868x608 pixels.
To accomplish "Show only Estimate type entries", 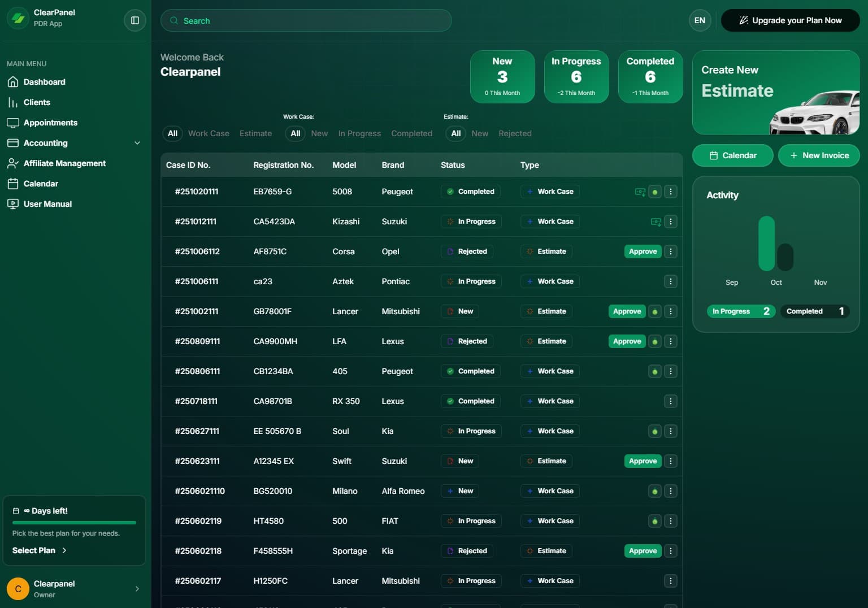I will pyautogui.click(x=255, y=133).
